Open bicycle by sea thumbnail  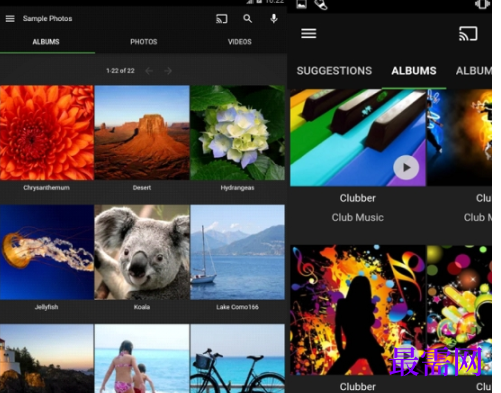coord(237,358)
